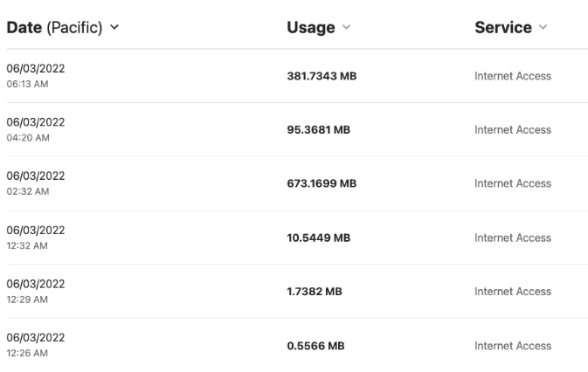
Task: Open the Usage column sort chevron
Action: 347,27
